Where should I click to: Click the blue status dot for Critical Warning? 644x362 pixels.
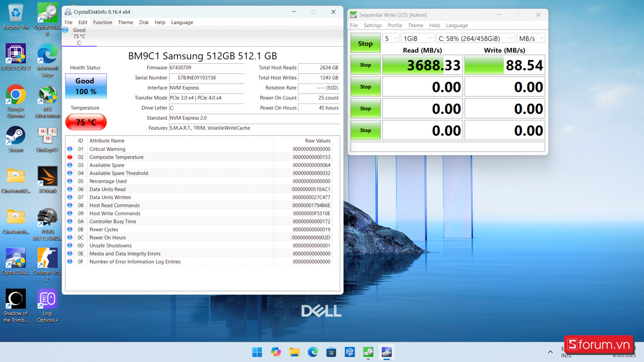pyautogui.click(x=70, y=149)
